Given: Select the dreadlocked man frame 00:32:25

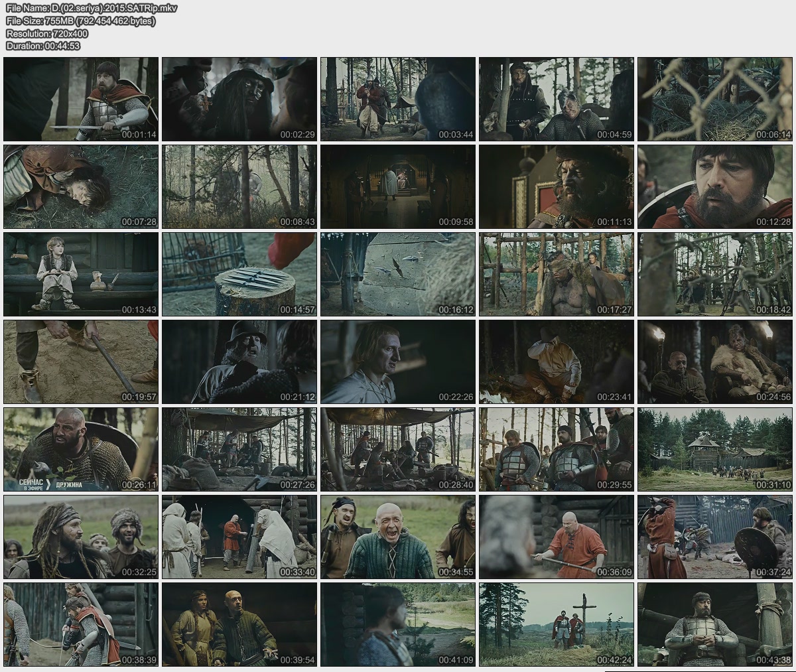Looking at the screenshot, I should [x=81, y=537].
